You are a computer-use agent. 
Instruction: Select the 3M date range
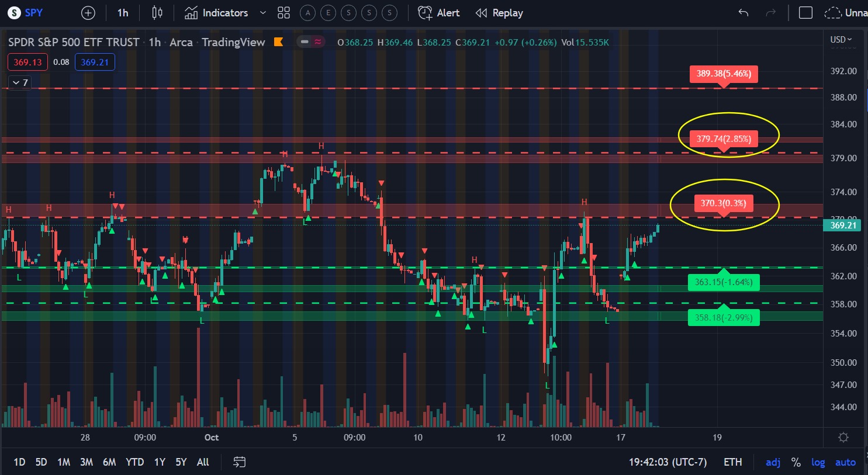(x=87, y=462)
